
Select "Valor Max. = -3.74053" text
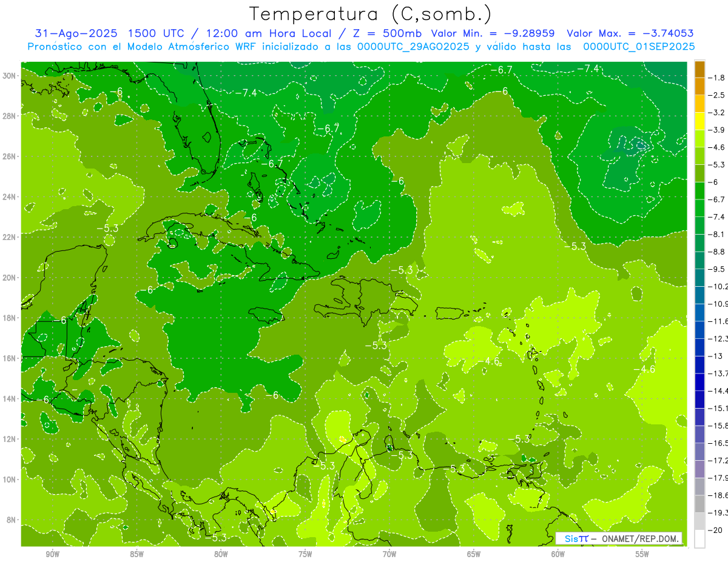click(630, 34)
